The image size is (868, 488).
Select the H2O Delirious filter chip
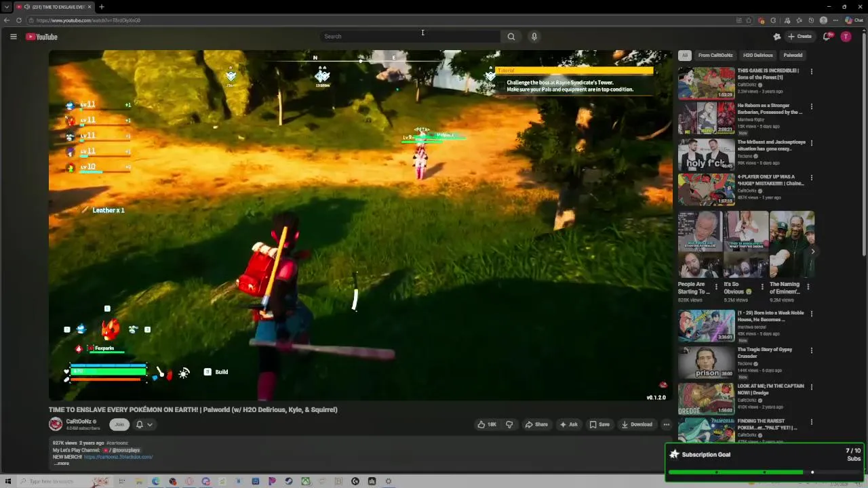coord(757,55)
